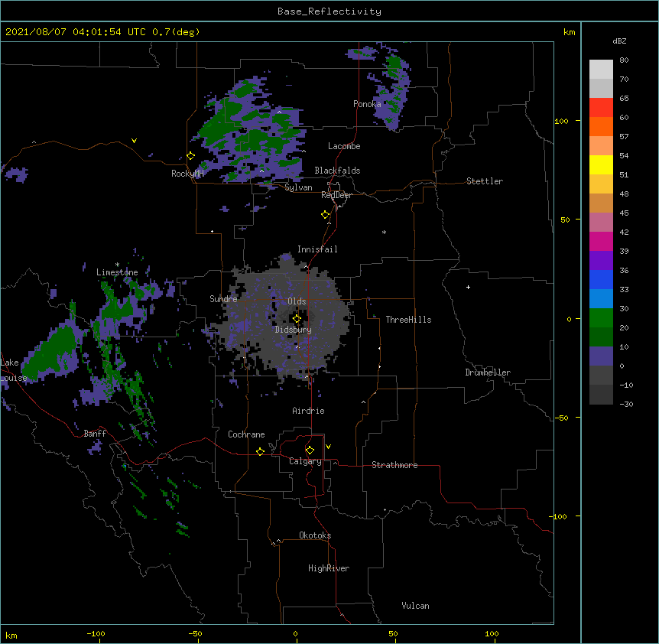
Task: Select the HighRiver city label
Action: (329, 568)
